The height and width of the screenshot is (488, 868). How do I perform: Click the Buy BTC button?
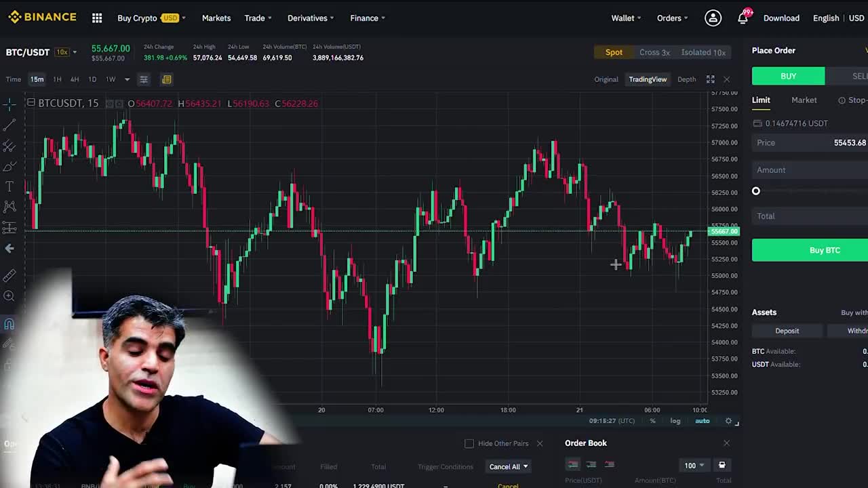coord(810,250)
